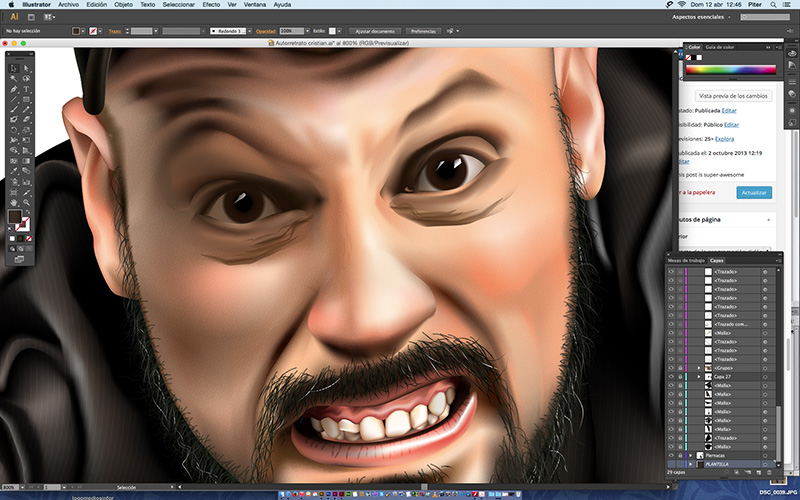Click the Rotate tool

click(x=12, y=128)
